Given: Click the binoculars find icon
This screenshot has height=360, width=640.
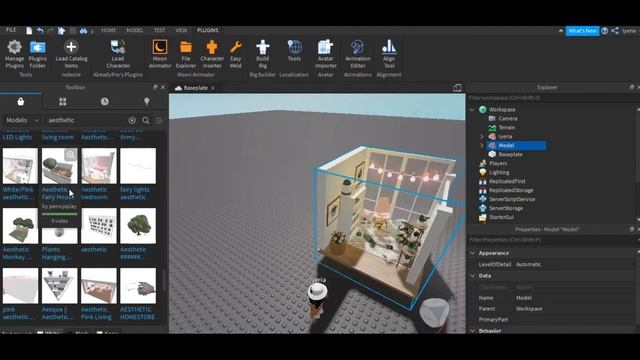Looking at the screenshot, I should point(83,31).
